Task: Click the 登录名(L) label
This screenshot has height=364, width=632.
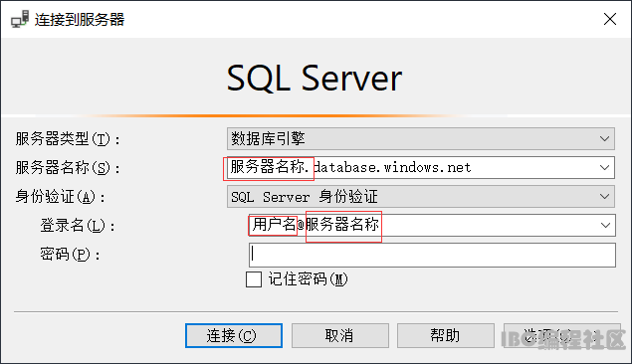Action: 78,226
